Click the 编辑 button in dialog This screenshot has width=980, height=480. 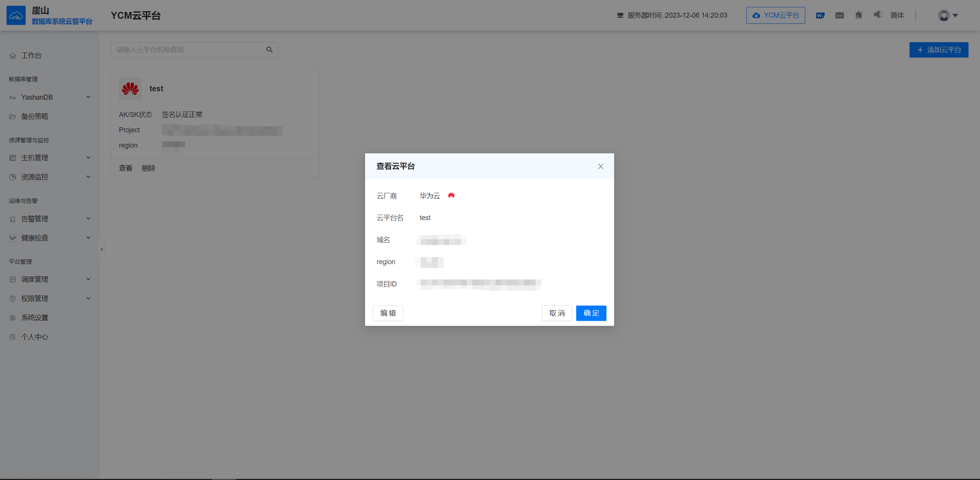(388, 313)
